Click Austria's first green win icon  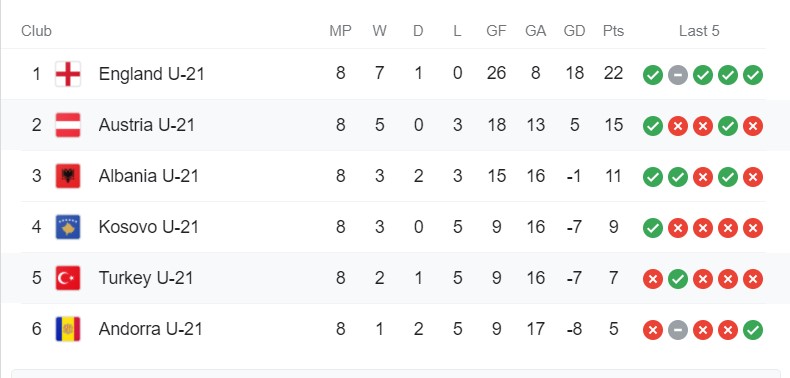(652, 126)
